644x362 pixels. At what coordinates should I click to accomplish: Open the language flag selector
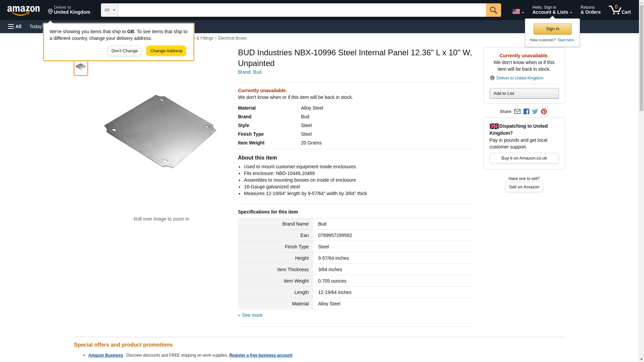518,11
